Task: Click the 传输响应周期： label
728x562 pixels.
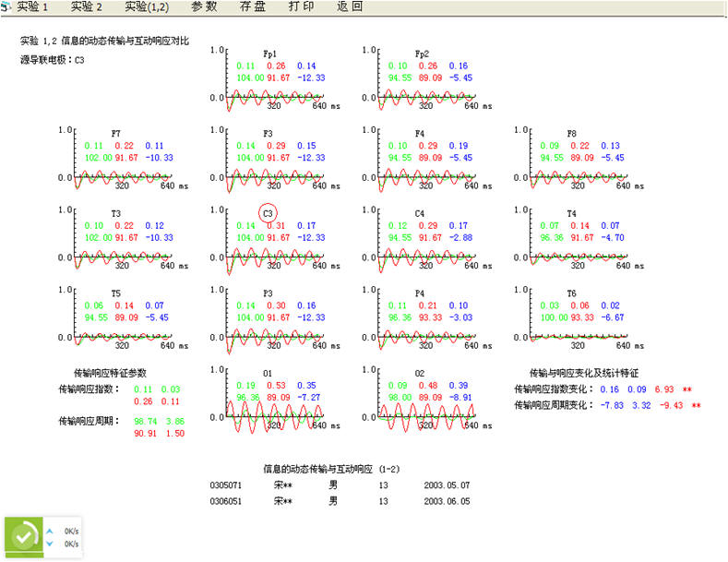Action: coord(90,421)
